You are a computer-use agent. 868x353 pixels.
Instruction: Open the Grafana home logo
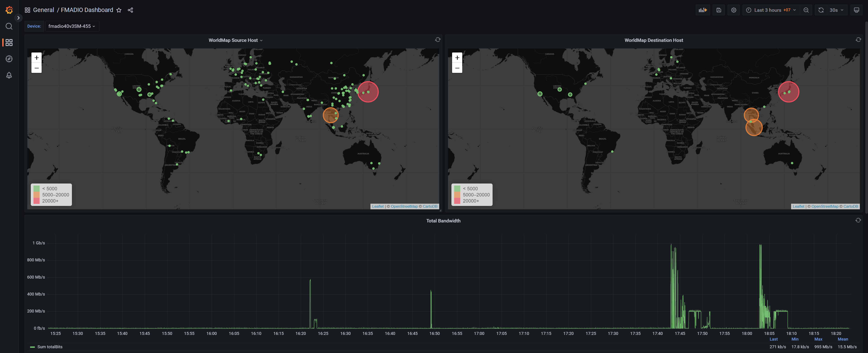pos(9,10)
